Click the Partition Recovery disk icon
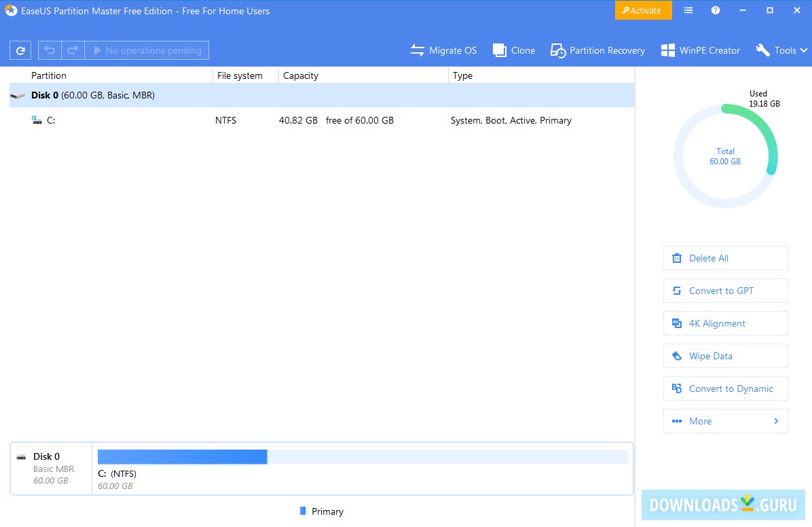Viewport: 812px width, 527px height. tap(557, 50)
